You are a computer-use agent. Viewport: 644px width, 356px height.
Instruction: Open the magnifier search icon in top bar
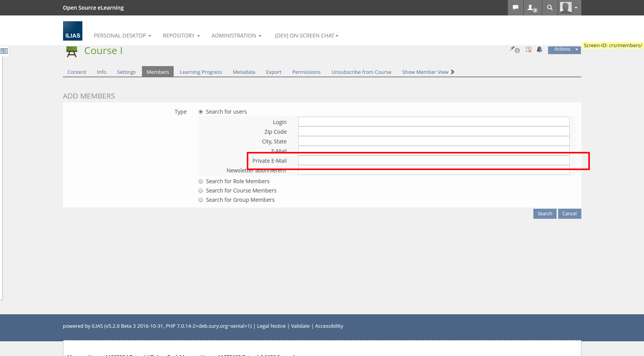pos(550,8)
